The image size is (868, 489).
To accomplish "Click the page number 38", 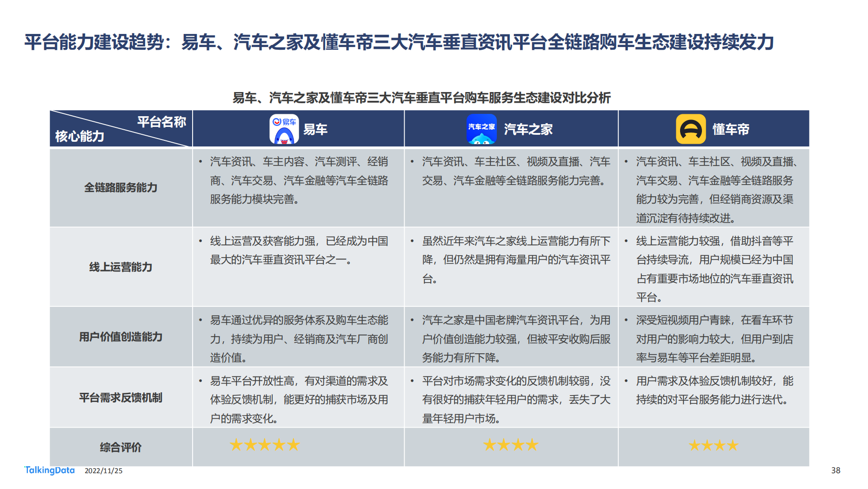I will 835,470.
